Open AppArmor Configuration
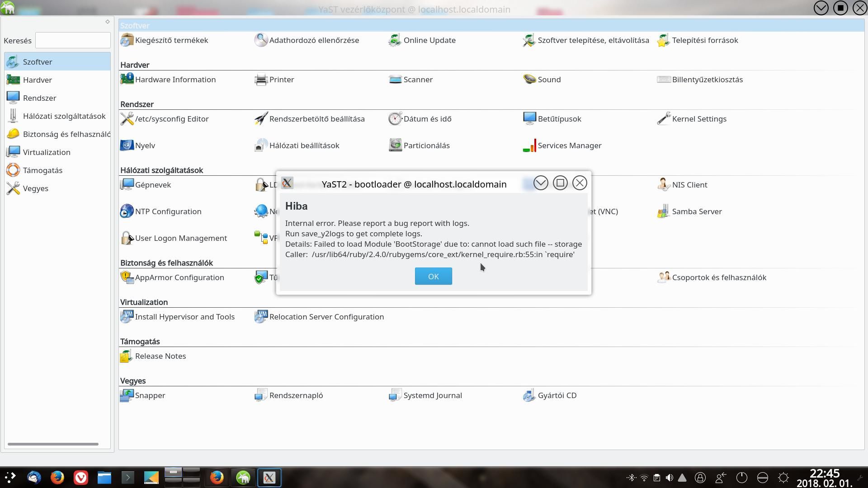This screenshot has height=488, width=868. [x=179, y=277]
